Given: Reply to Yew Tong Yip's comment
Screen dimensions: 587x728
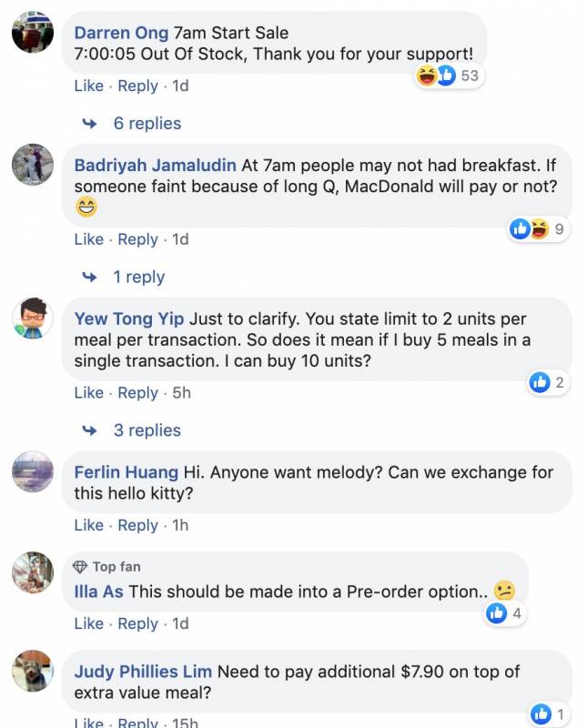Looking at the screenshot, I should click(x=138, y=393).
